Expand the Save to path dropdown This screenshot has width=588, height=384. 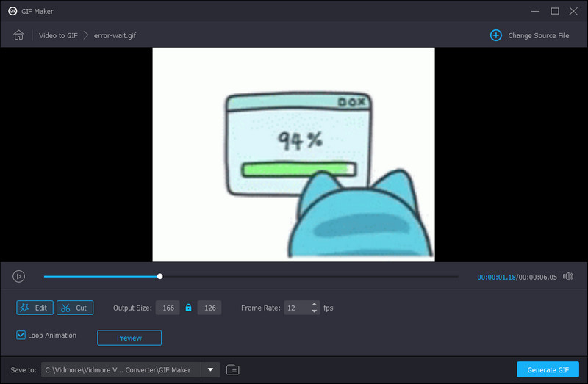[x=210, y=370]
